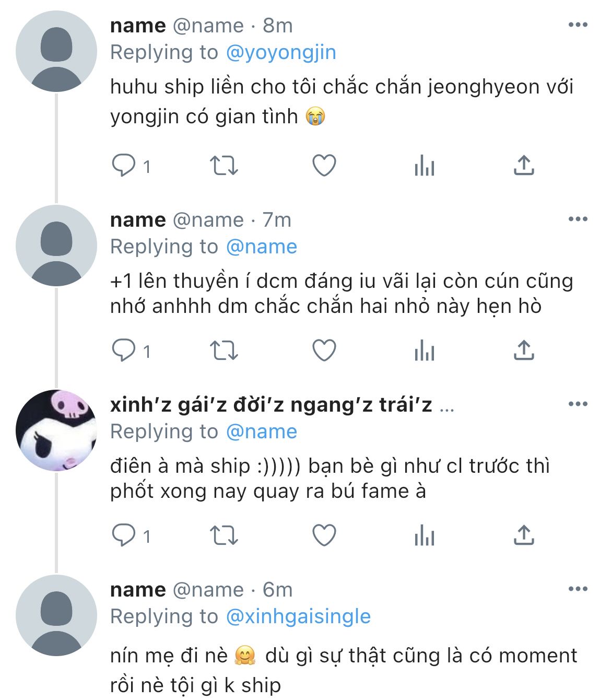611x700 pixels.
Task: Open the Kuromi profile picture
Action: pos(56,430)
